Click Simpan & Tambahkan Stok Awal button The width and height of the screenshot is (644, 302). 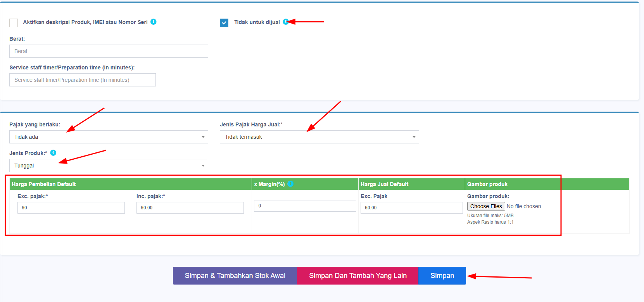(235, 276)
